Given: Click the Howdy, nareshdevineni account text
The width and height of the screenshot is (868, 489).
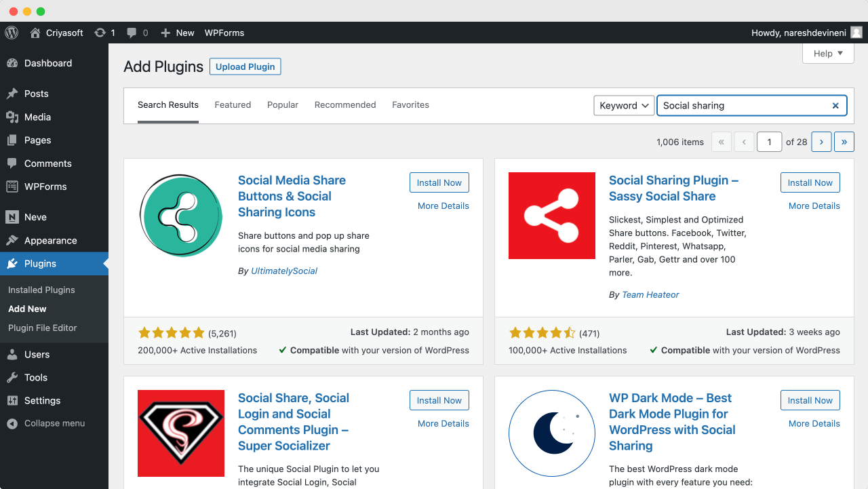Looking at the screenshot, I should point(798,33).
